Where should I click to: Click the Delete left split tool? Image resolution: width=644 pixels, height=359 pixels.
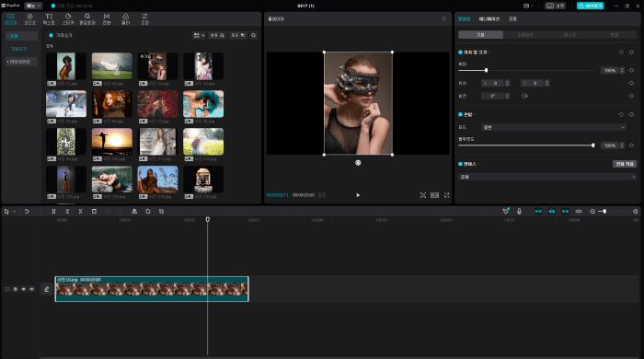67,211
